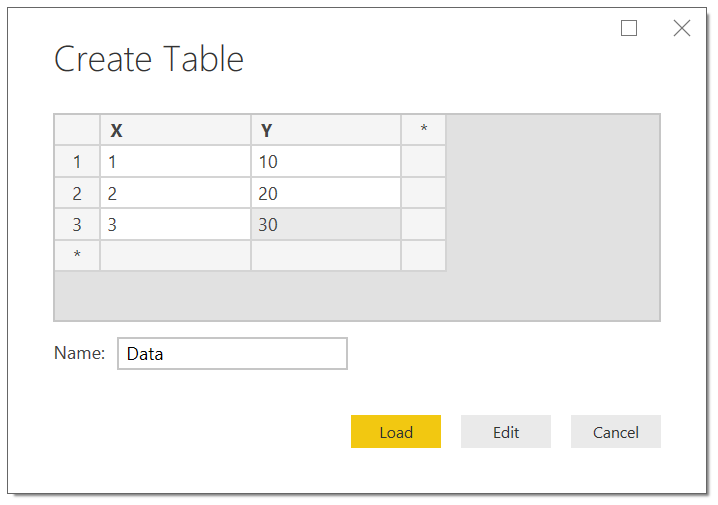Focus the Name field containing Data
This screenshot has height=505, width=718.
coord(232,353)
